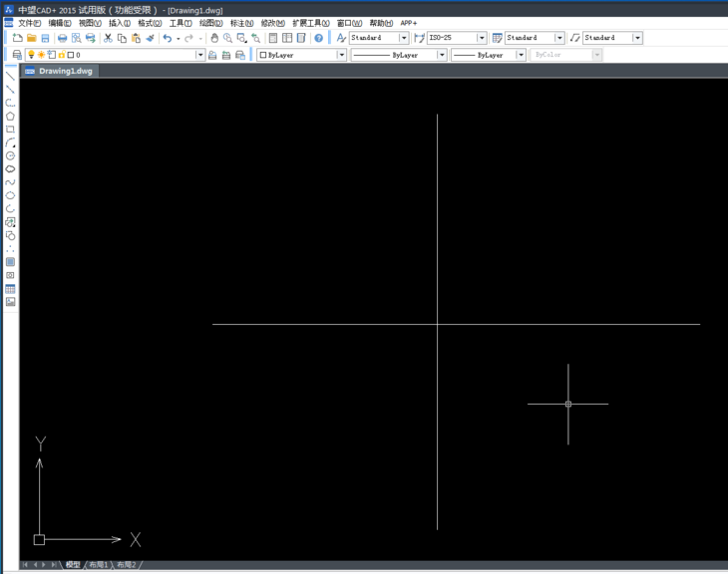Expand the ByLayer color dropdown

341,55
